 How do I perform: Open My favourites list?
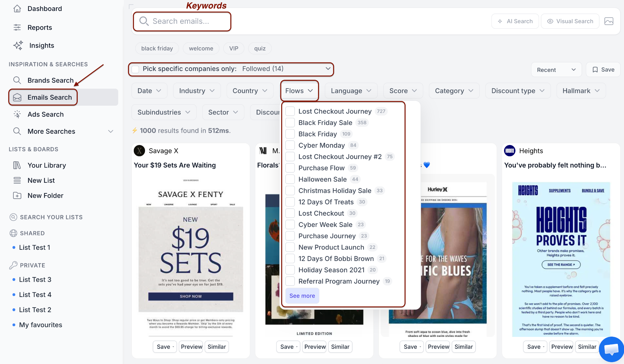[x=41, y=325]
